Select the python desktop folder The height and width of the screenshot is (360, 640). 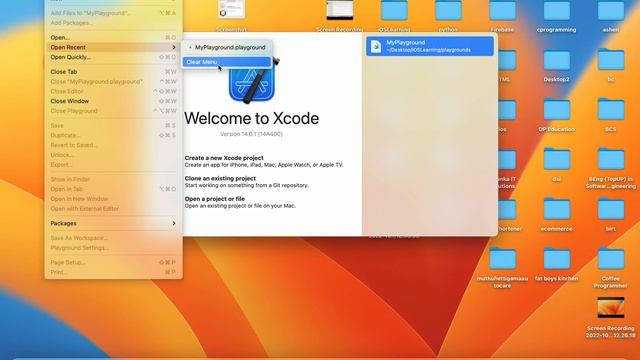pyautogui.click(x=448, y=11)
